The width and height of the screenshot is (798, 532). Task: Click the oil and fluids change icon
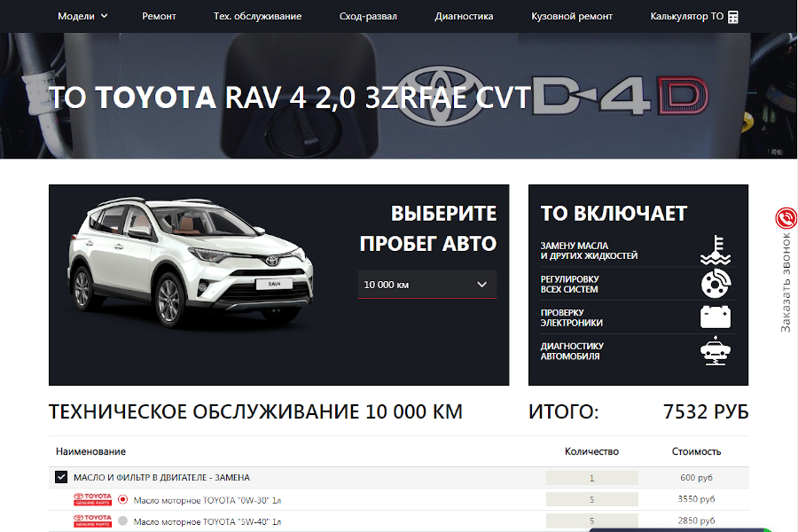pos(715,251)
